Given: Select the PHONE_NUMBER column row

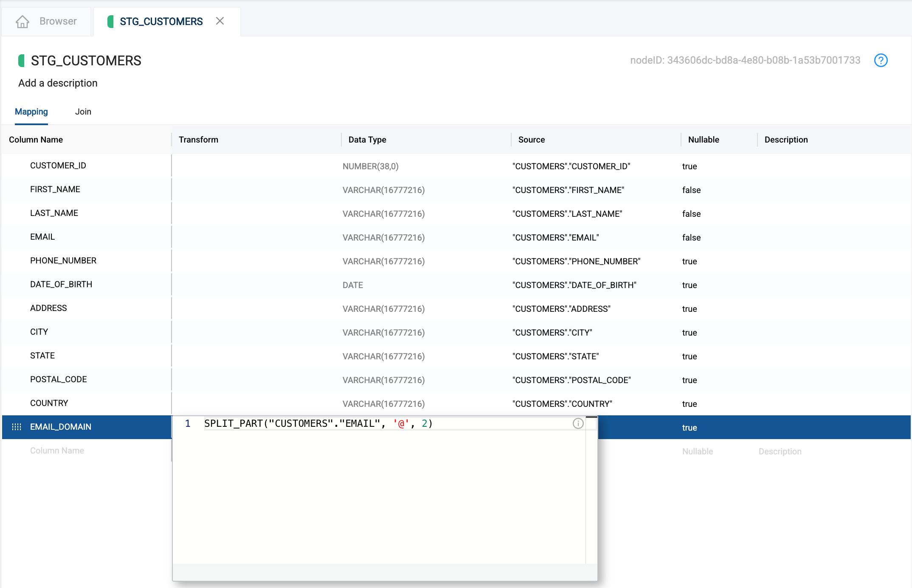Looking at the screenshot, I should [x=63, y=260].
